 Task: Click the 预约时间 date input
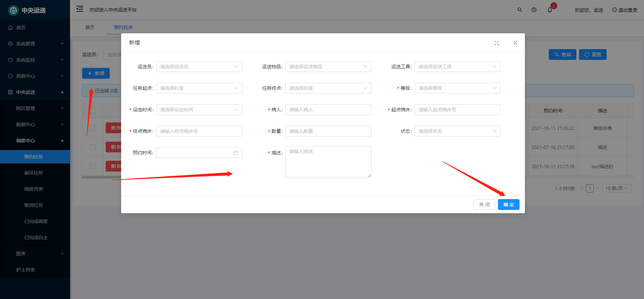click(x=199, y=153)
